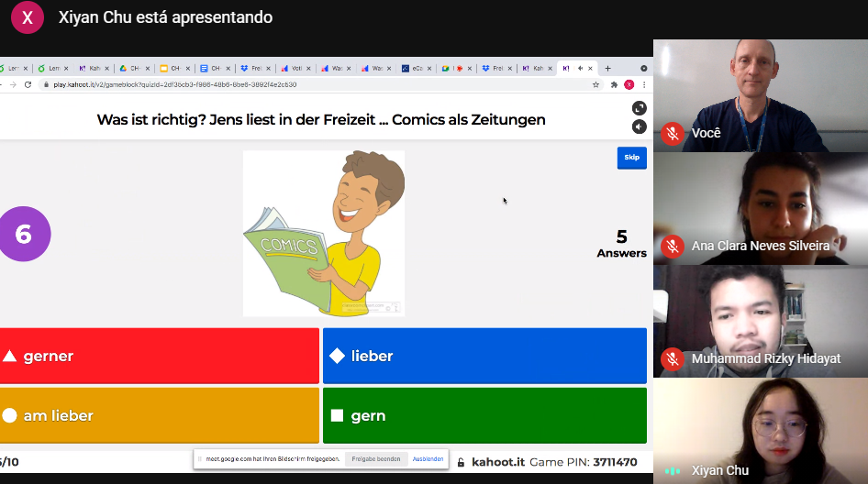868x484 pixels.
Task: Click the play.kahoot.it address bar
Action: click(x=275, y=84)
